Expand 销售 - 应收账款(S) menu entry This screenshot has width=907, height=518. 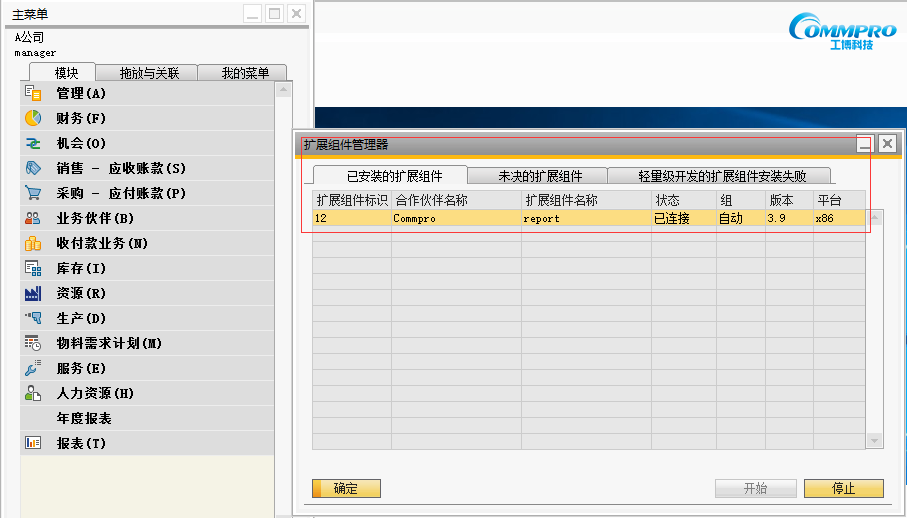pyautogui.click(x=147, y=168)
